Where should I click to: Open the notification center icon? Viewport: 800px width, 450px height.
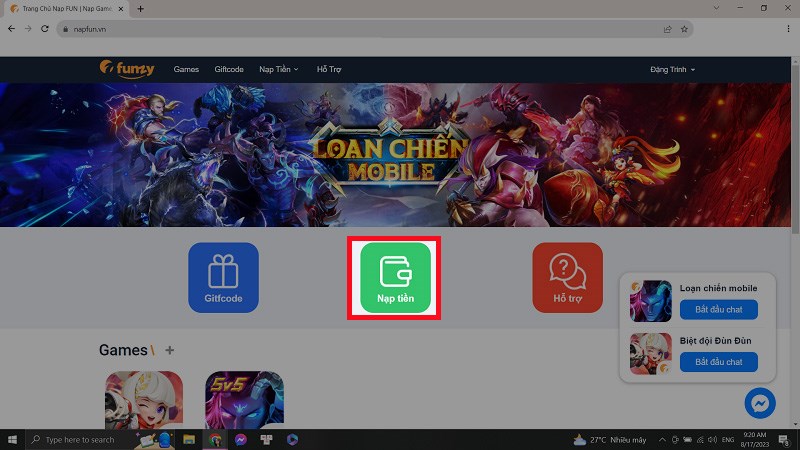784,439
